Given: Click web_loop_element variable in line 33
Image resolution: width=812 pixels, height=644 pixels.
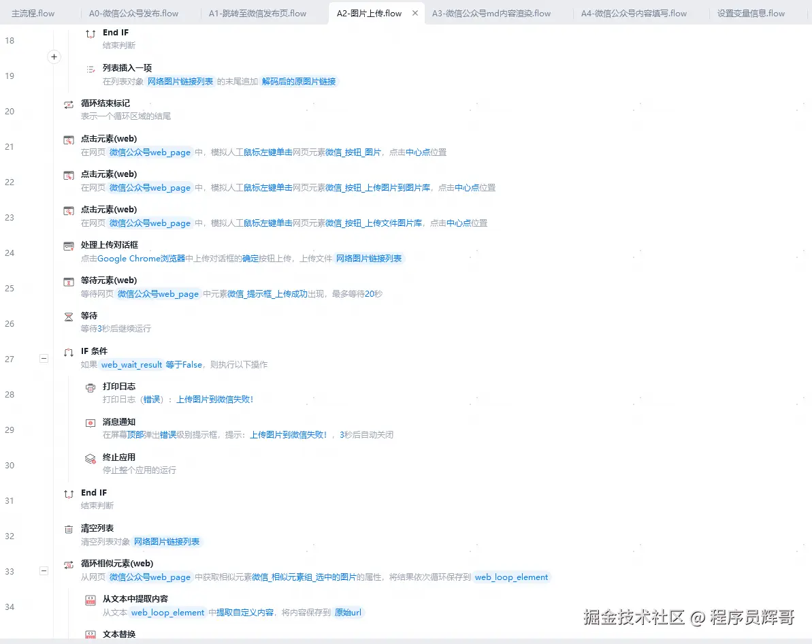Looking at the screenshot, I should pos(511,577).
